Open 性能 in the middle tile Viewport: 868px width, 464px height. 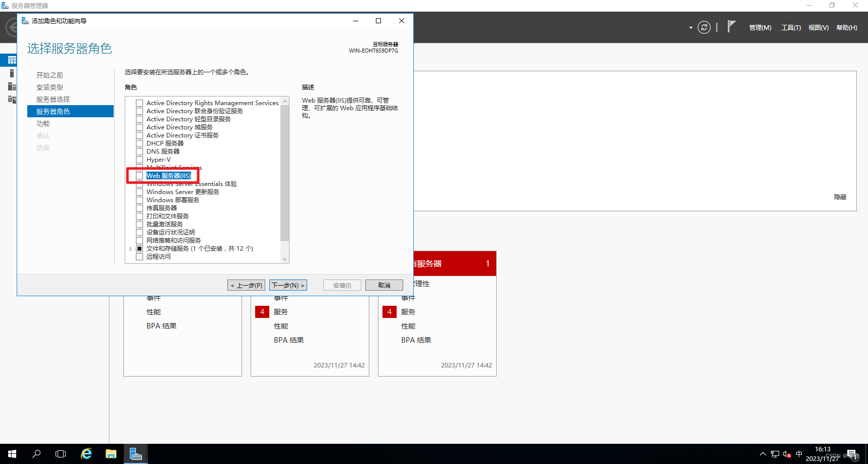tap(281, 326)
